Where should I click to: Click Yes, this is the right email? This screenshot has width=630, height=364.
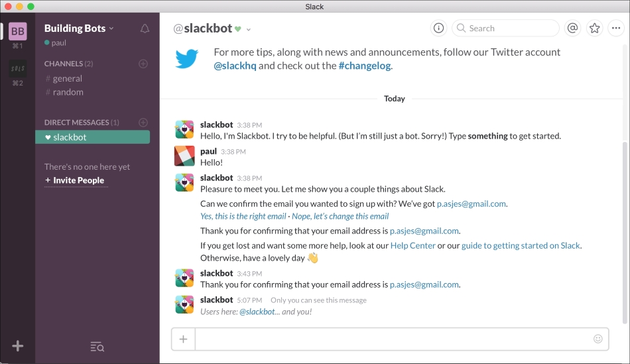click(x=243, y=216)
